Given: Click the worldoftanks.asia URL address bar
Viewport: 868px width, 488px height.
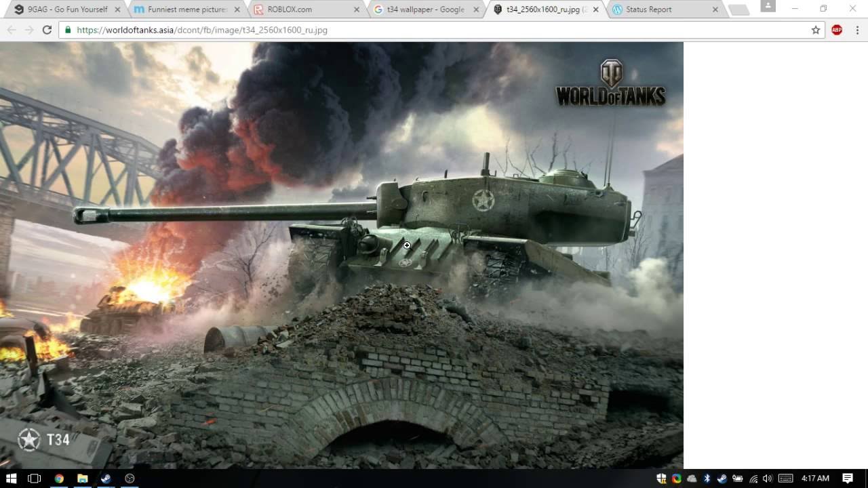Looking at the screenshot, I should click(x=441, y=30).
